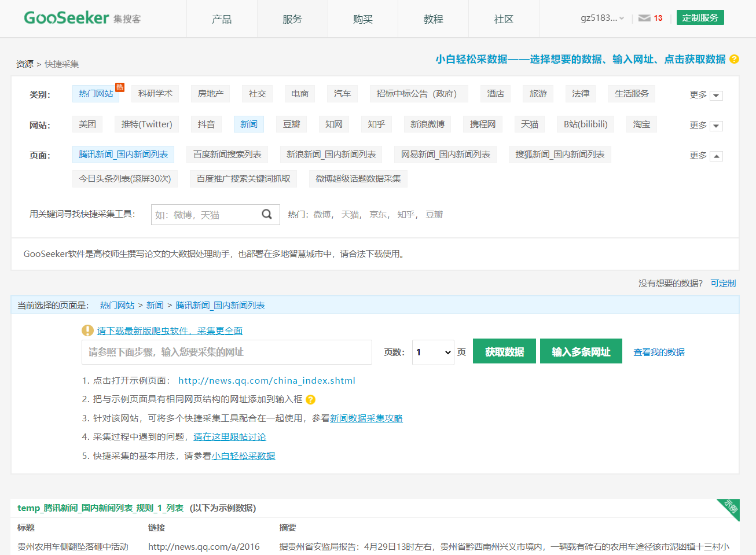This screenshot has width=756, height=555.
Task: Select 微博超级话题数据采集 page
Action: [x=358, y=179]
